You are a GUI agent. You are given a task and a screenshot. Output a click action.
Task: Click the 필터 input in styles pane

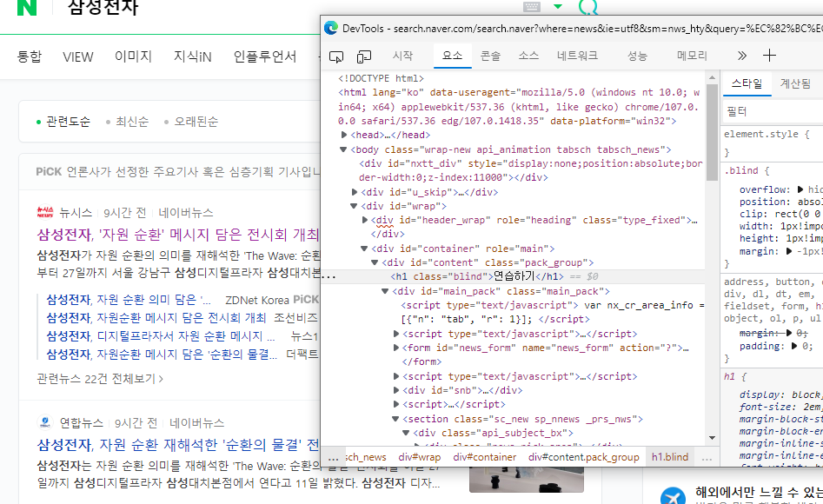point(773,111)
